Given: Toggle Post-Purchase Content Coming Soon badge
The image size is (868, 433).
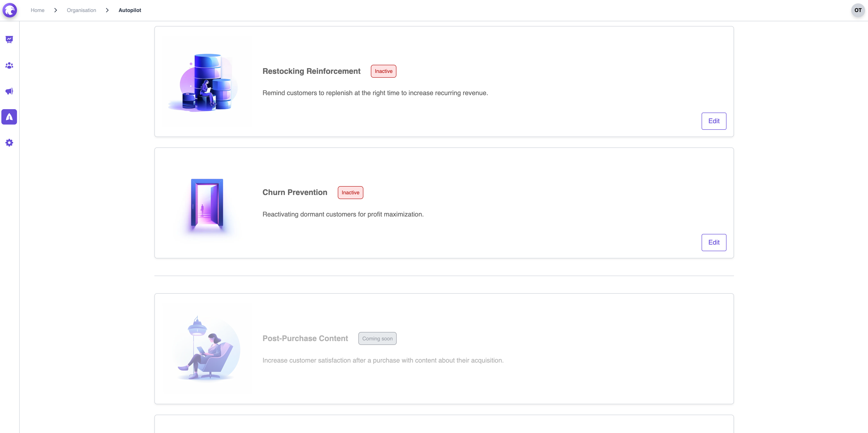Looking at the screenshot, I should coord(377,338).
